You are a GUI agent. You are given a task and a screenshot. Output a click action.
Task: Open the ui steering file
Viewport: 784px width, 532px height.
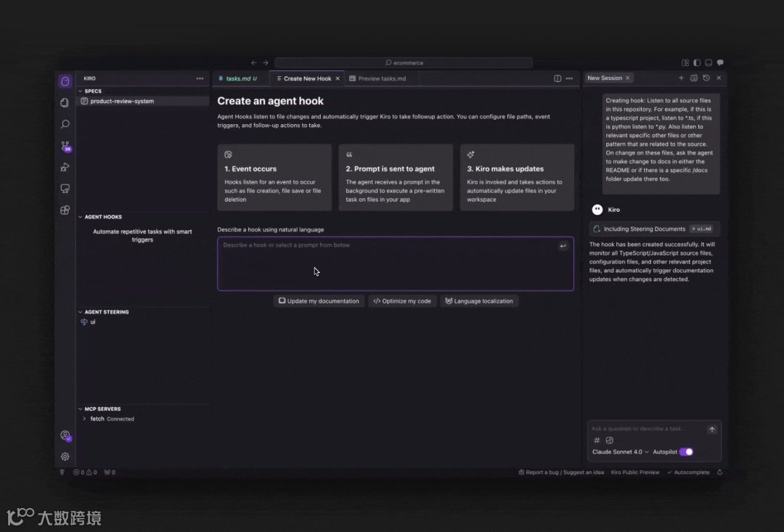point(144,322)
